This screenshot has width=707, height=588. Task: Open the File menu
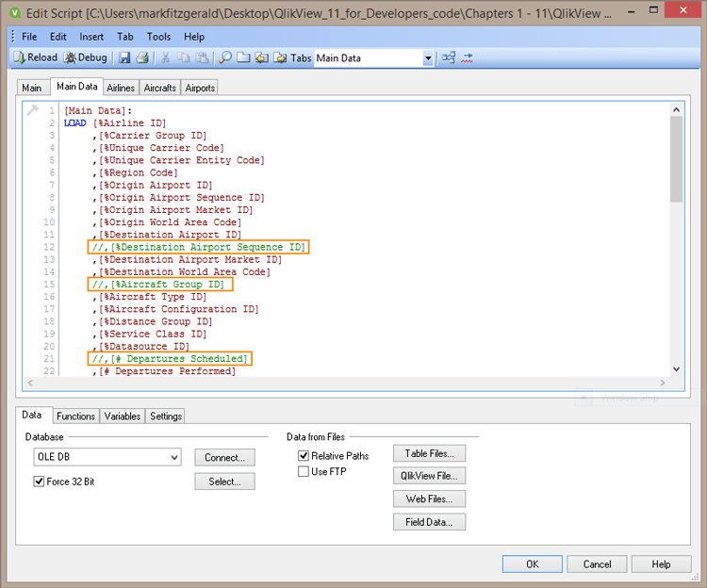coord(29,37)
